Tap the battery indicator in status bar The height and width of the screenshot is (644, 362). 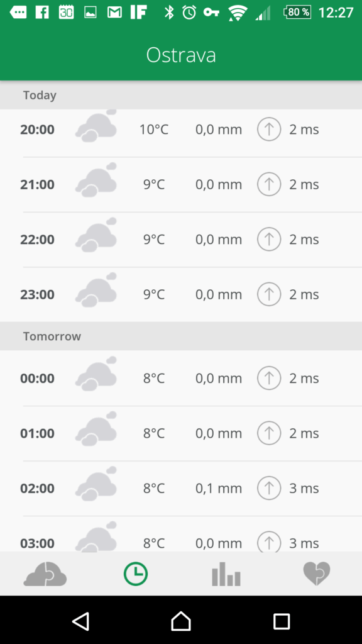[297, 13]
